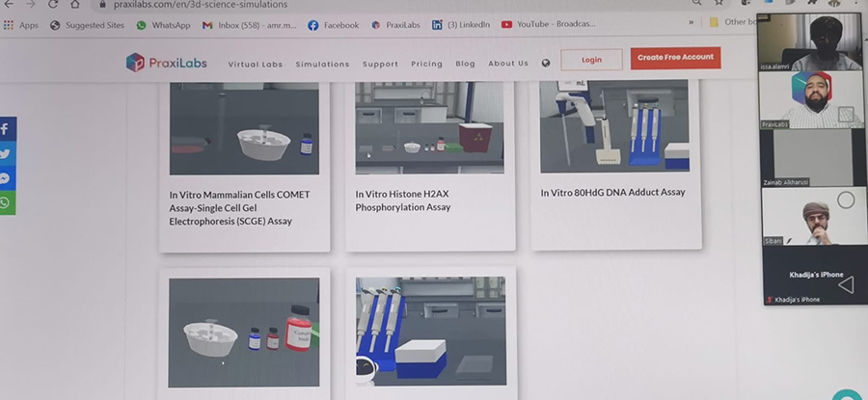Share page via Facebook side button
The image size is (868, 400).
point(8,129)
